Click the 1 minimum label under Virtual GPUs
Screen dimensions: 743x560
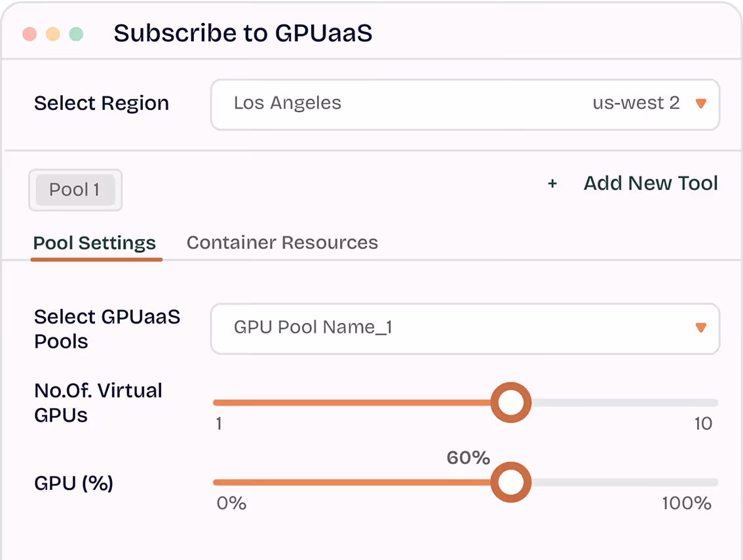tap(219, 424)
